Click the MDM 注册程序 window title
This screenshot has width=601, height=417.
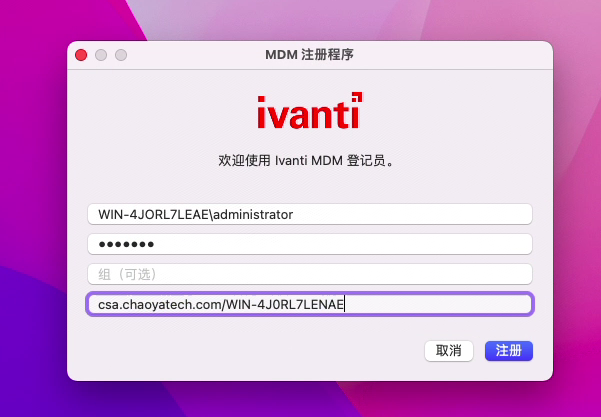[309, 55]
